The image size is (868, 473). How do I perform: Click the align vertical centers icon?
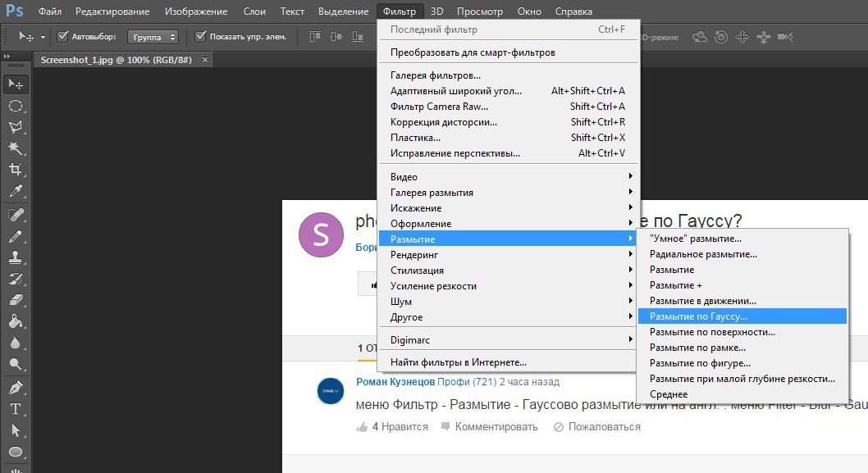click(x=336, y=37)
